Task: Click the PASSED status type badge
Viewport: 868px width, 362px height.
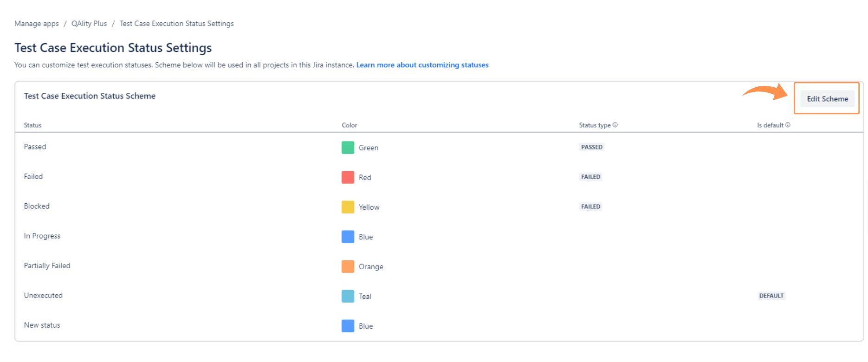Action: point(592,147)
